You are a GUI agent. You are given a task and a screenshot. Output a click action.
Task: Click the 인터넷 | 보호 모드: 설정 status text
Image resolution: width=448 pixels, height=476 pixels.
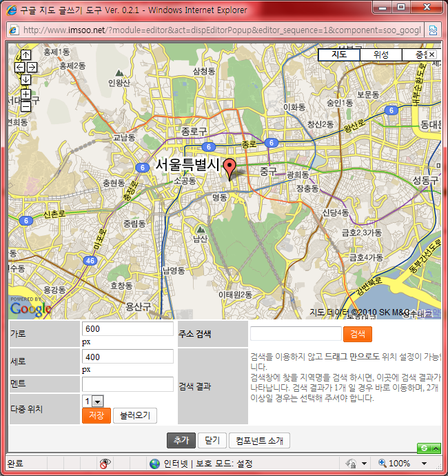click(x=208, y=464)
